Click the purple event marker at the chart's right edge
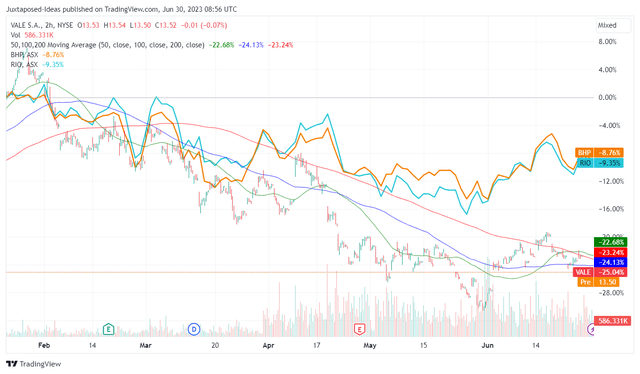640x374 pixels. [591, 329]
